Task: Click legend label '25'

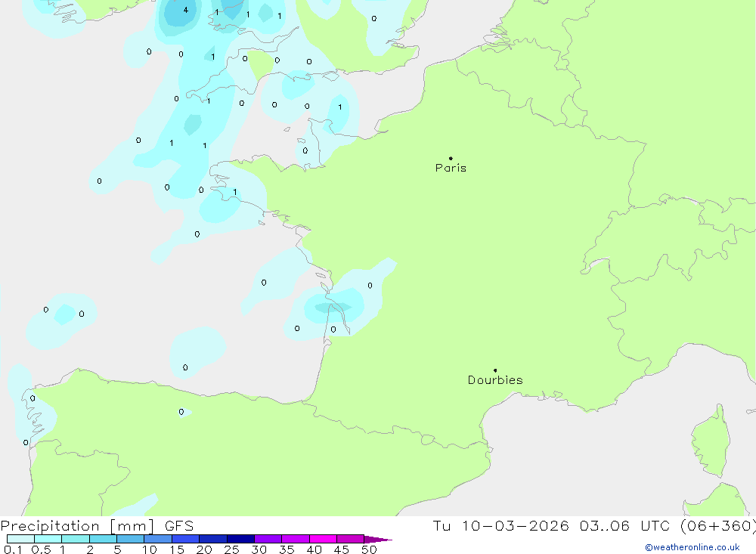Action: click(231, 549)
